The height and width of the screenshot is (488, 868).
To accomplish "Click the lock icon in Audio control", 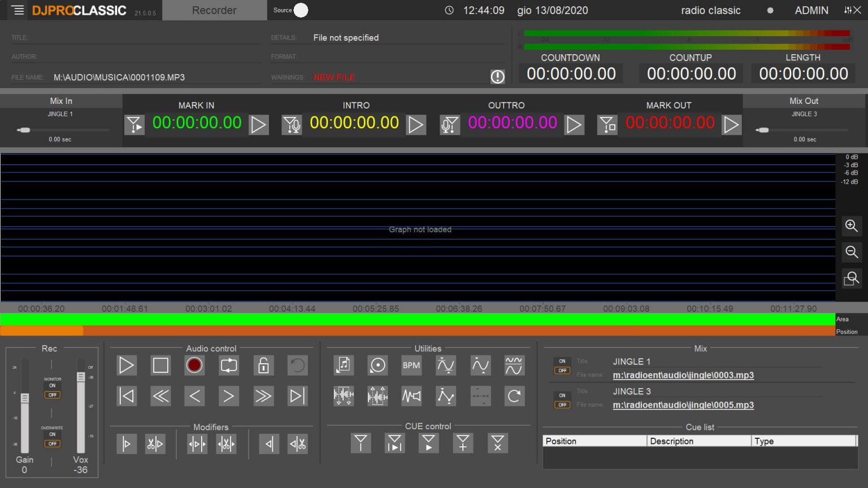I will pyautogui.click(x=263, y=365).
